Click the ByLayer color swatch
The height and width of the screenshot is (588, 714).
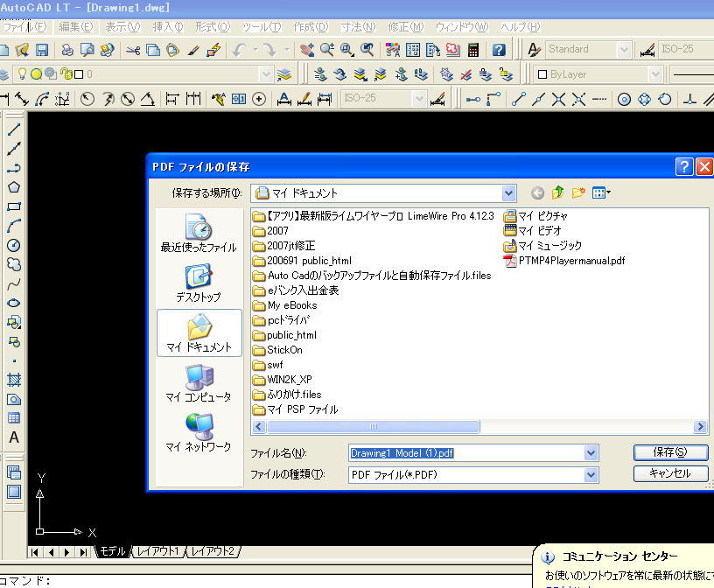click(x=542, y=74)
